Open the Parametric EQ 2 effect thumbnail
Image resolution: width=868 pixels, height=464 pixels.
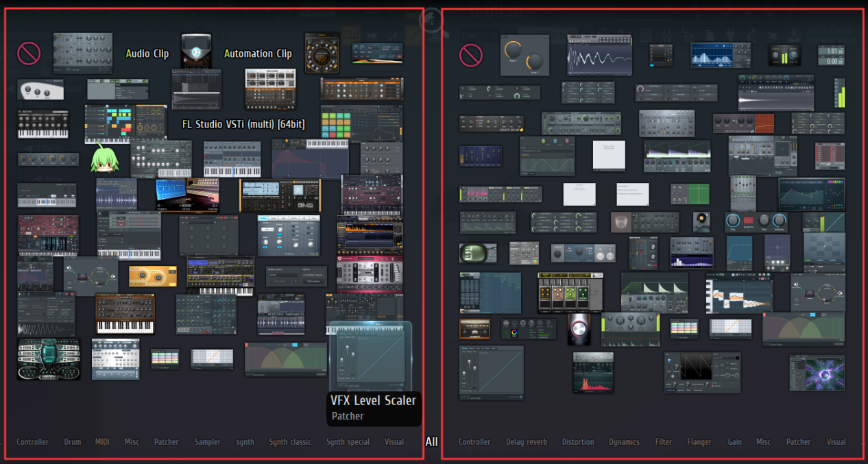[x=812, y=194]
